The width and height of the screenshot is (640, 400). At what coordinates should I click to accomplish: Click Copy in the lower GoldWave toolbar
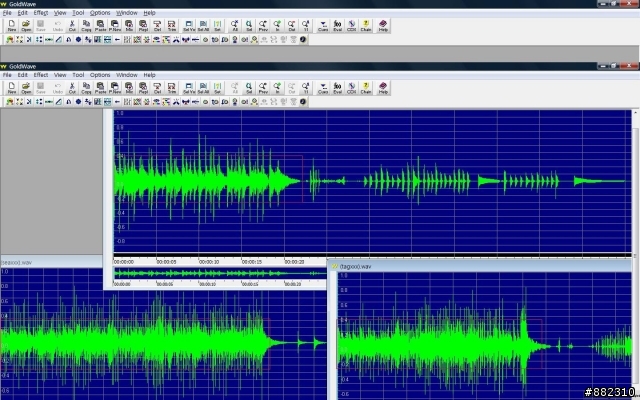86,87
